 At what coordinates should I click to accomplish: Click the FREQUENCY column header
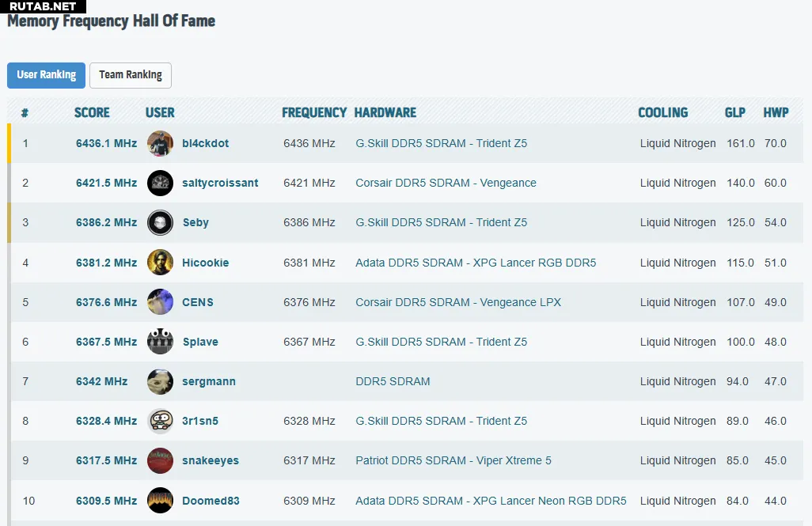[x=314, y=112]
